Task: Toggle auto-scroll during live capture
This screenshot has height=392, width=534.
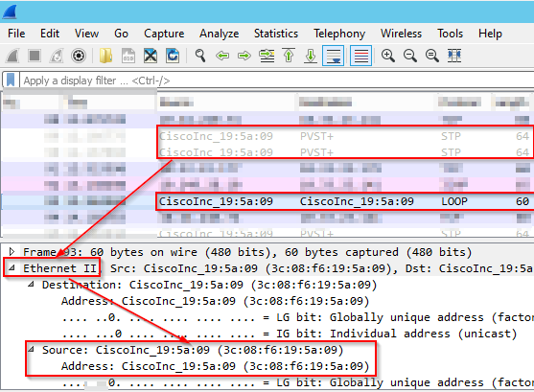Action: (333, 56)
